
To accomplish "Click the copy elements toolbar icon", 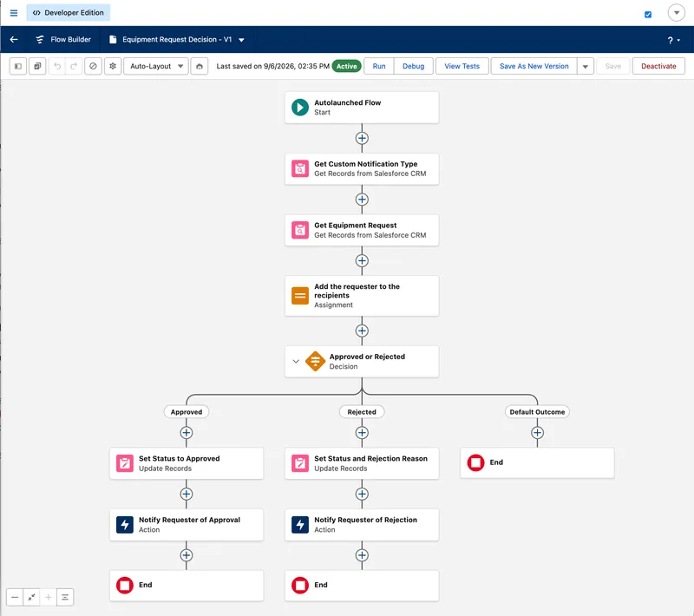I will (37, 66).
